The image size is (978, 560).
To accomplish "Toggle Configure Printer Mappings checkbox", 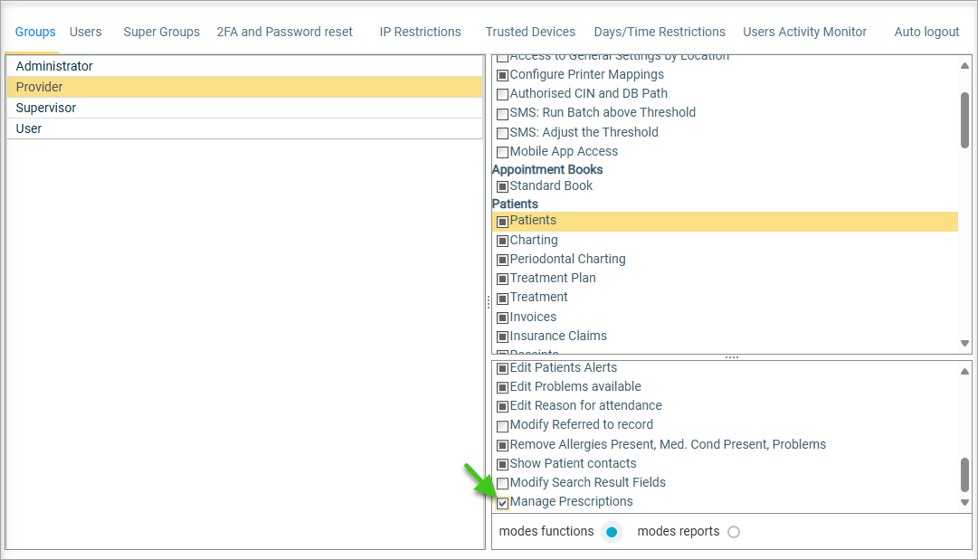I will click(x=502, y=75).
